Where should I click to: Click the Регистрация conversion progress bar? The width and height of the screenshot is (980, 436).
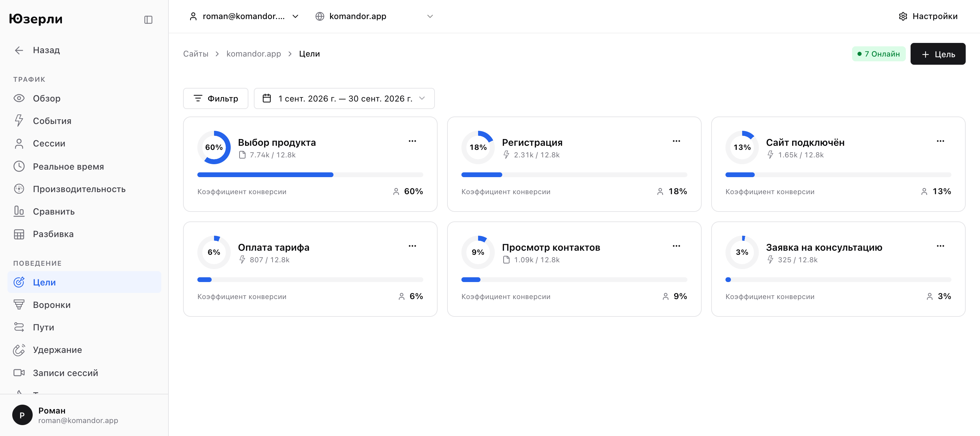pos(574,175)
